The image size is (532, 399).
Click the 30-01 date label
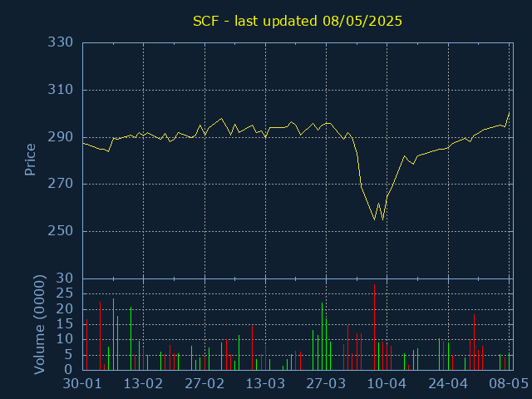point(82,384)
